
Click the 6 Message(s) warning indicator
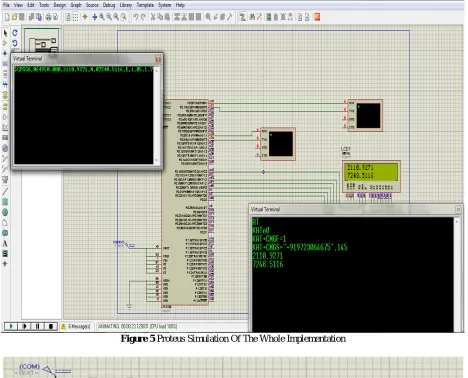click(76, 326)
